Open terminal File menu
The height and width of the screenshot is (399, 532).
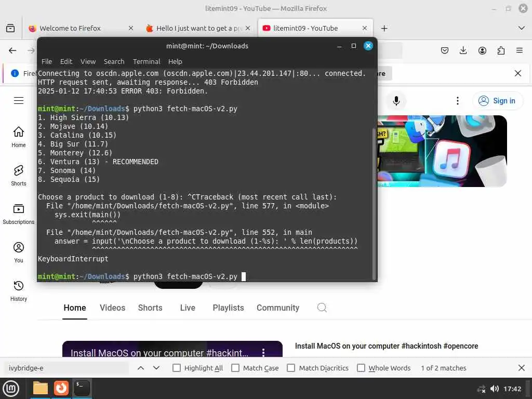(x=47, y=61)
